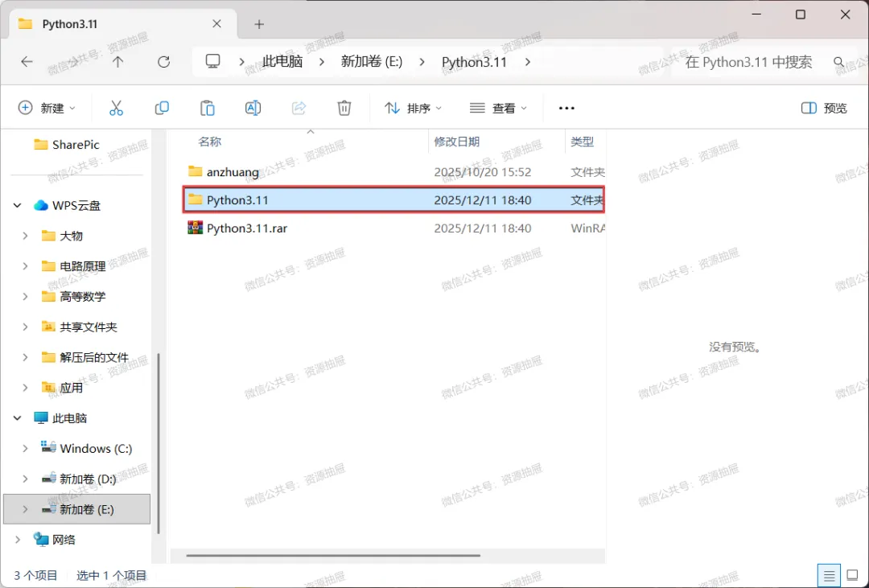Click chevron after Python3.11 in address bar
This screenshot has height=588, width=869.
click(527, 61)
